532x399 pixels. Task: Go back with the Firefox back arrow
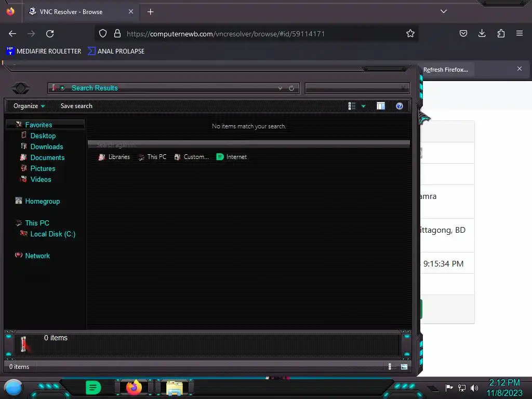[12, 34]
